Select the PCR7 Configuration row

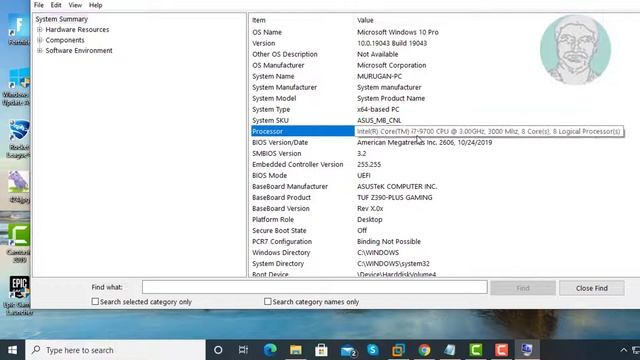click(445, 242)
